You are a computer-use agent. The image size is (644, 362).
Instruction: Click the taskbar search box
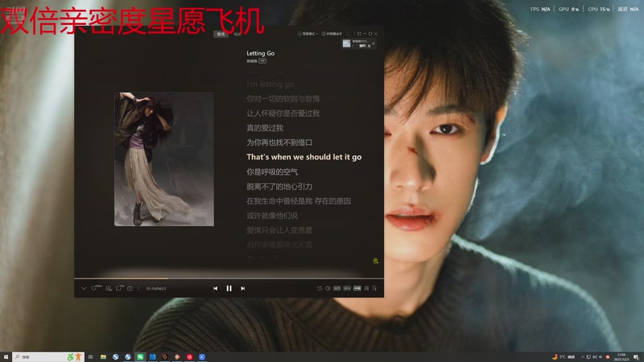48,357
